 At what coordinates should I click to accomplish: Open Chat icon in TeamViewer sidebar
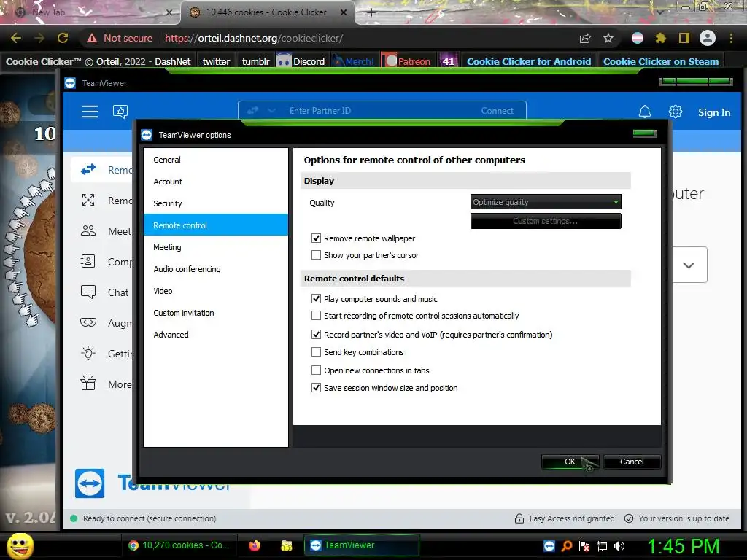pyautogui.click(x=88, y=292)
